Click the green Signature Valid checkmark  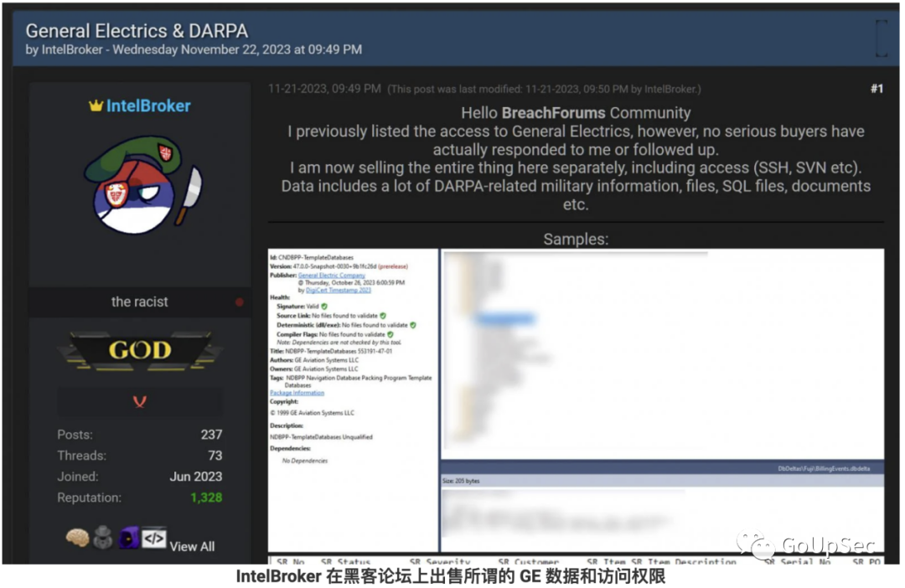pyautogui.click(x=324, y=307)
